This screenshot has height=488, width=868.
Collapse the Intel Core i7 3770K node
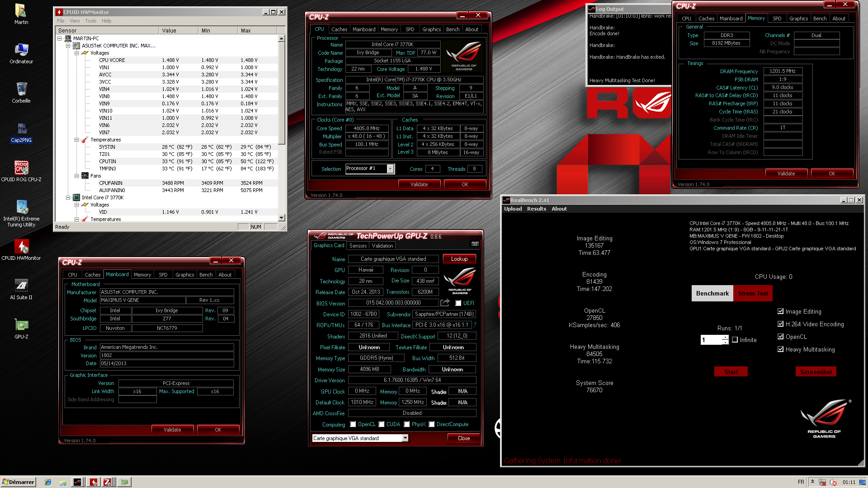68,197
